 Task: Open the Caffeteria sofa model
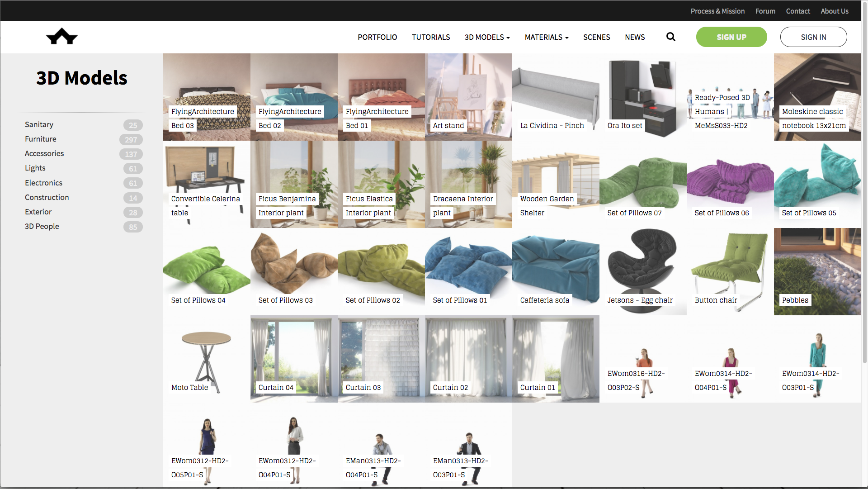coord(556,271)
